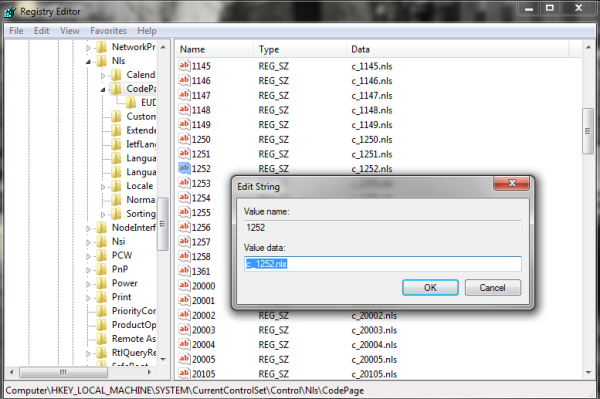This screenshot has width=600, height=399.
Task: Expand the Print tree node
Action: 88,298
